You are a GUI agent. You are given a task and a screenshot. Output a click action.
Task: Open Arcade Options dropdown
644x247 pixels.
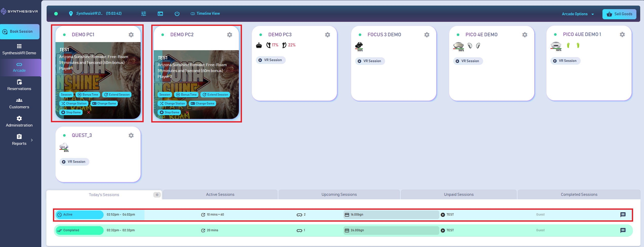tap(578, 14)
